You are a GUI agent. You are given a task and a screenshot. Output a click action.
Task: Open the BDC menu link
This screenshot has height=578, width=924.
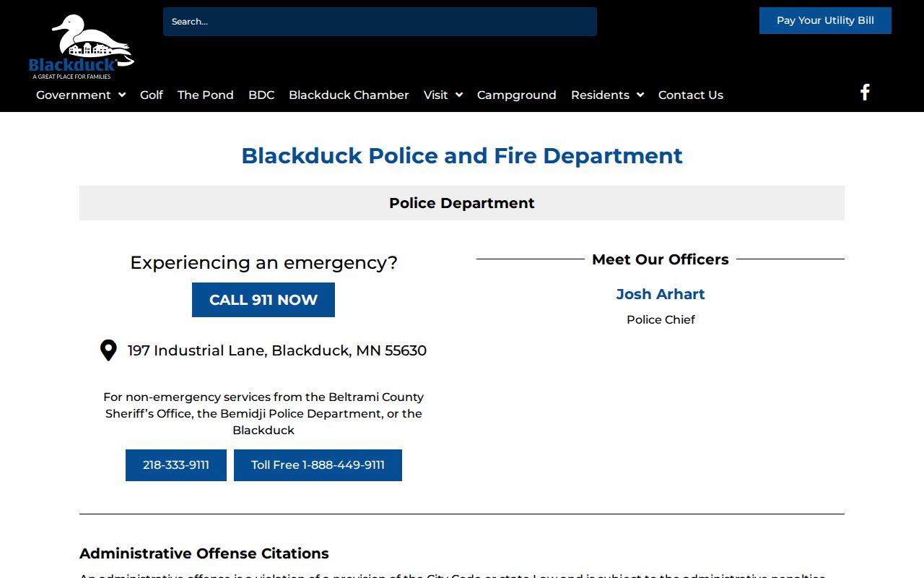pos(261,95)
